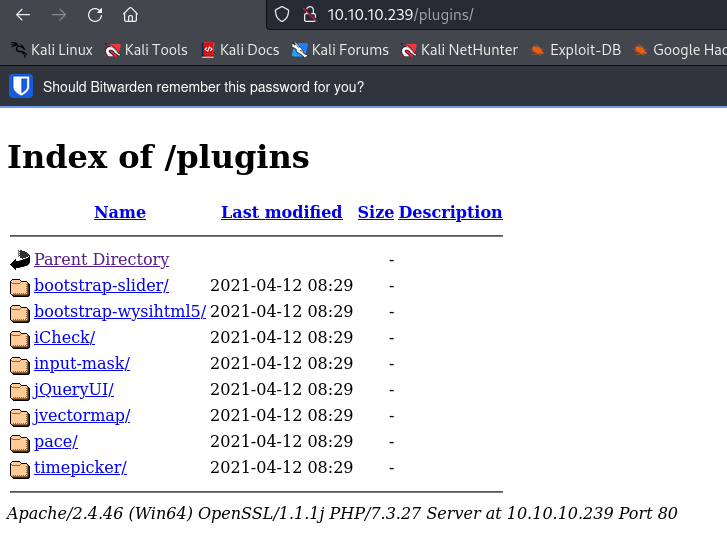The height and width of the screenshot is (538, 727).
Task: Open the bootstrap-wysihtml5/ directory link
Action: [120, 311]
